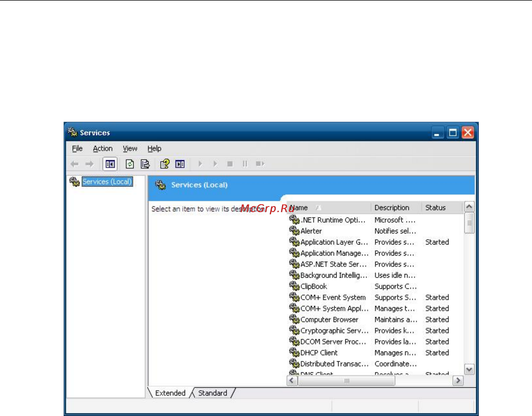Switch to the Standard tab
This screenshot has width=532, height=416.
pyautogui.click(x=213, y=393)
